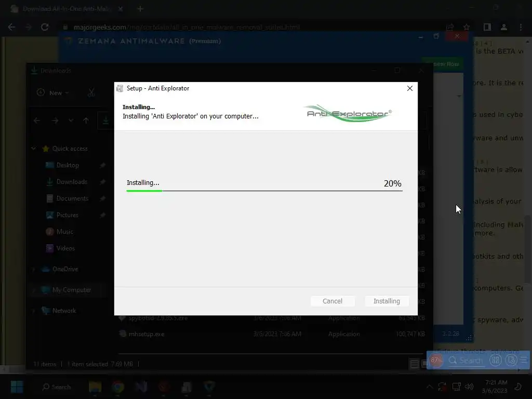
Task: Collapse the Quick access tree node
Action: 34,148
